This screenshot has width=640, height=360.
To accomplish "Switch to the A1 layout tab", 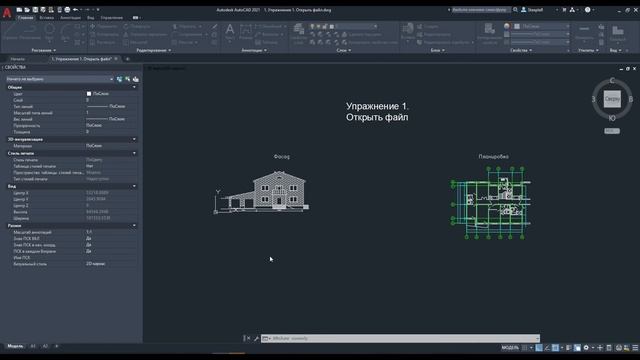I will [33, 346].
